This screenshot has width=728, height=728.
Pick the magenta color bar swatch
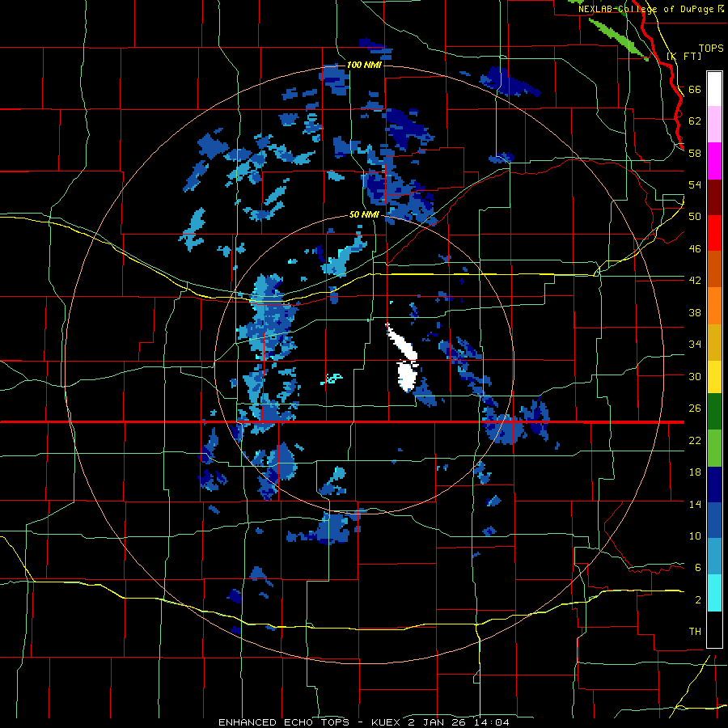point(714,161)
